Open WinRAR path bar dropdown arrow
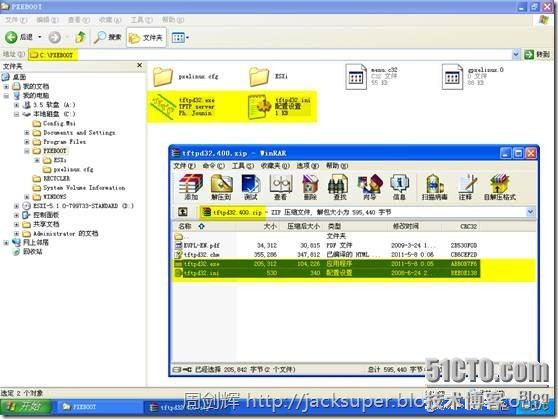This screenshot has width=558, height=419. point(530,212)
